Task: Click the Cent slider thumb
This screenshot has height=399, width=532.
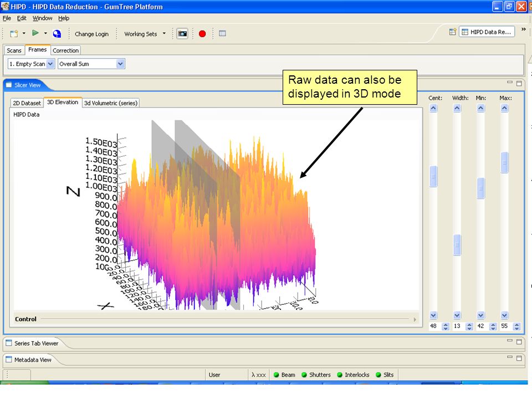Action: pos(433,176)
